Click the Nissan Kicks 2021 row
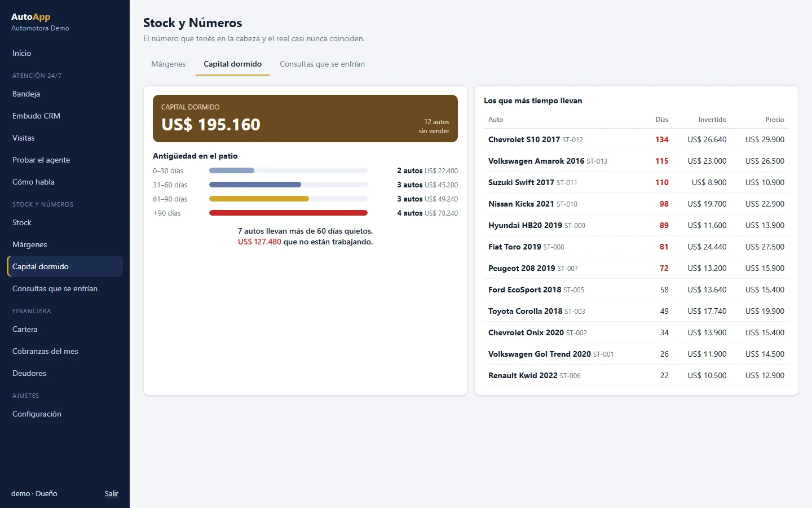812x508 pixels. [x=636, y=204]
